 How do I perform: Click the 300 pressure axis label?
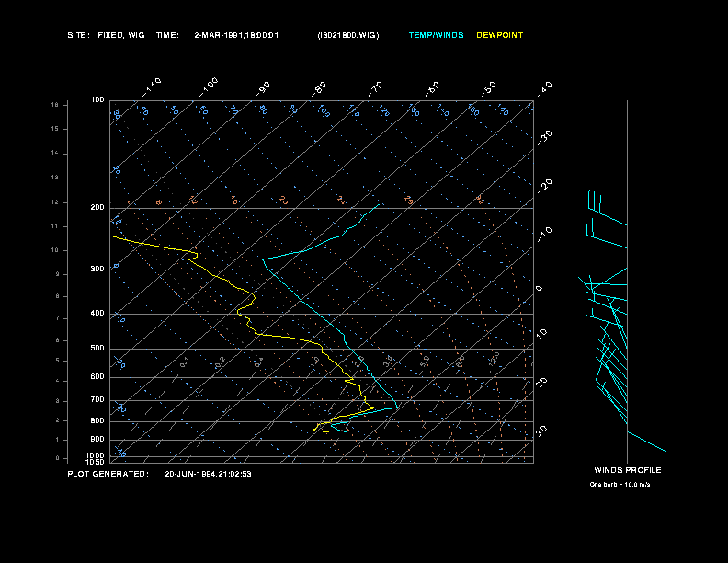(97, 269)
